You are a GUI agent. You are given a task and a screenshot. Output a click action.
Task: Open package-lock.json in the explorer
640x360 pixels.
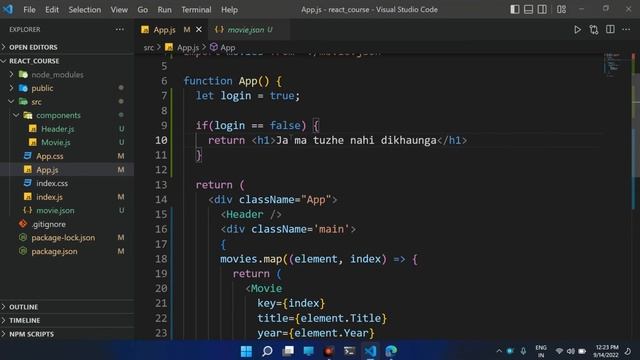pyautogui.click(x=63, y=238)
